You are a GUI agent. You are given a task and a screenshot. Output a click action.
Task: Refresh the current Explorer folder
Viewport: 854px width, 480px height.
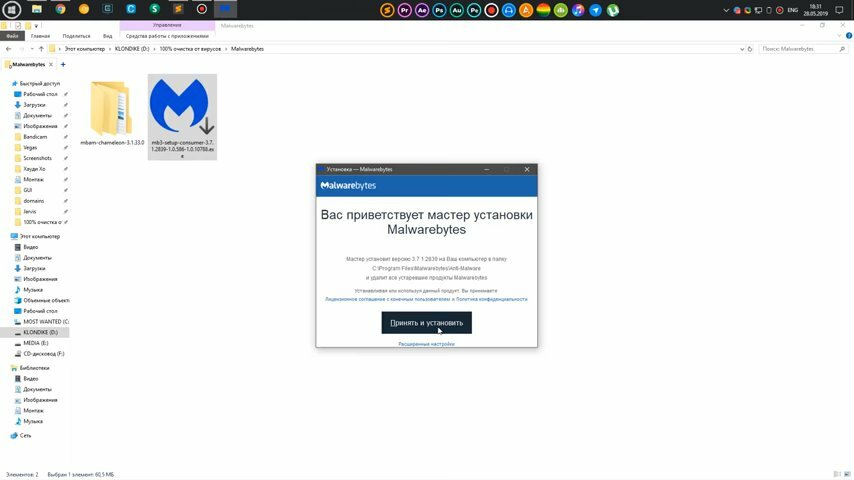point(750,49)
